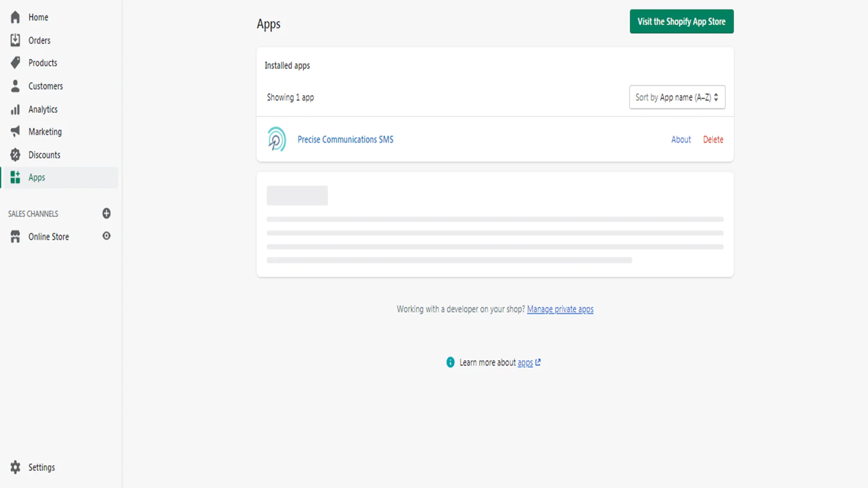The image size is (868, 488).
Task: Open the Sort by App name dropdown
Action: point(677,98)
